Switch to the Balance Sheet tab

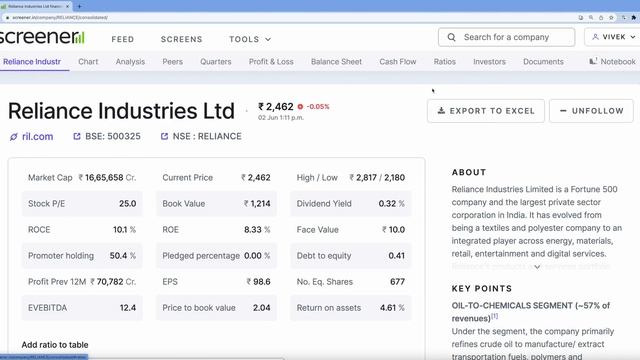click(x=336, y=62)
